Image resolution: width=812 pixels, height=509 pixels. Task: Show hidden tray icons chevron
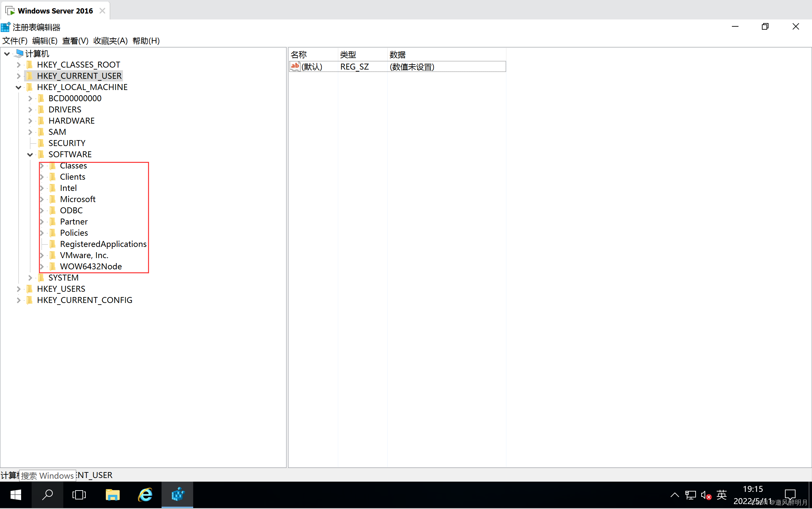(x=674, y=494)
